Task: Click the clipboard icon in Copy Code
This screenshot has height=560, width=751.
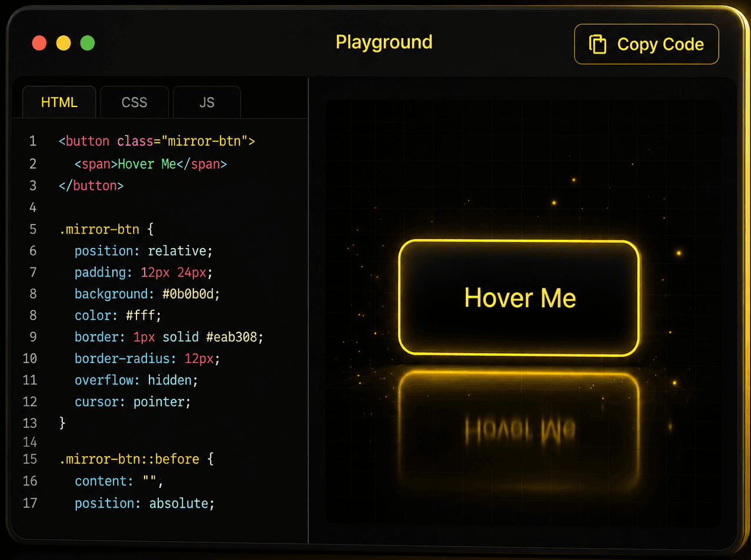Action: 598,44
